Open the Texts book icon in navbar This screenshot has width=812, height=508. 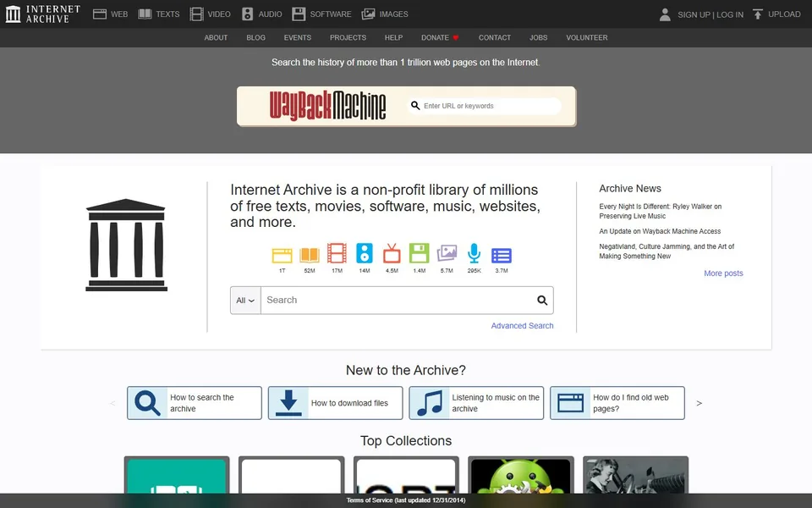(x=145, y=14)
